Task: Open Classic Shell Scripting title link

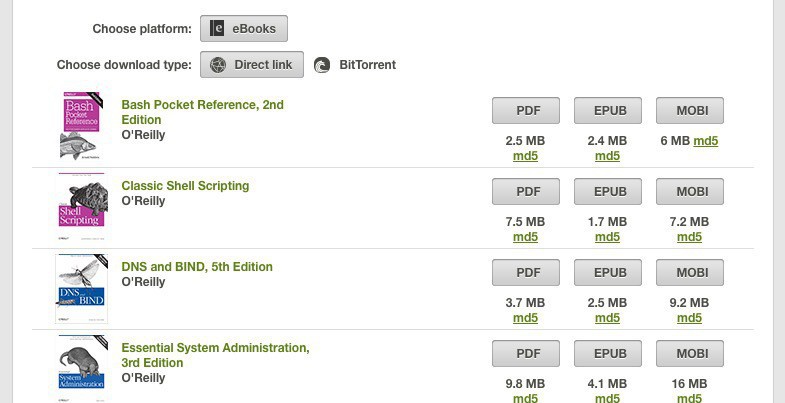Action: [185, 186]
